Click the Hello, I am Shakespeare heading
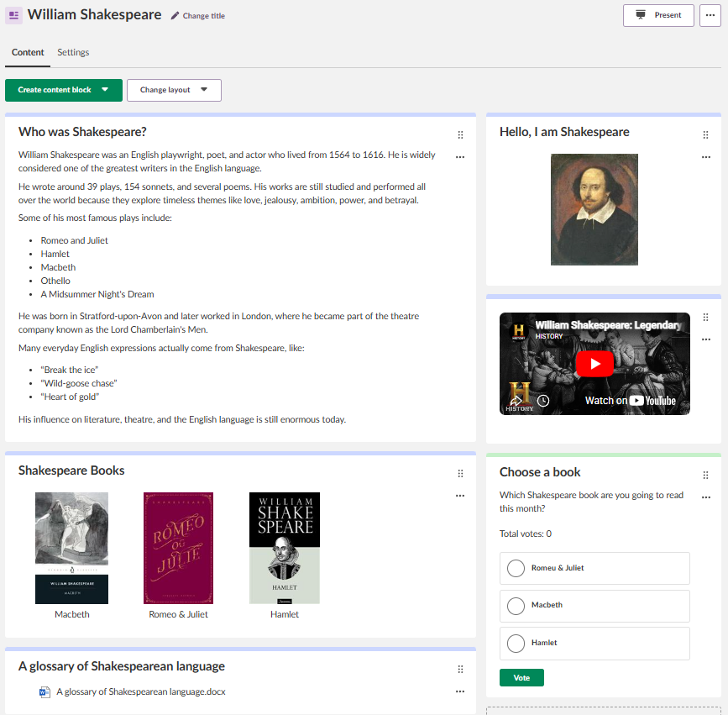The width and height of the screenshot is (728, 715). [564, 132]
